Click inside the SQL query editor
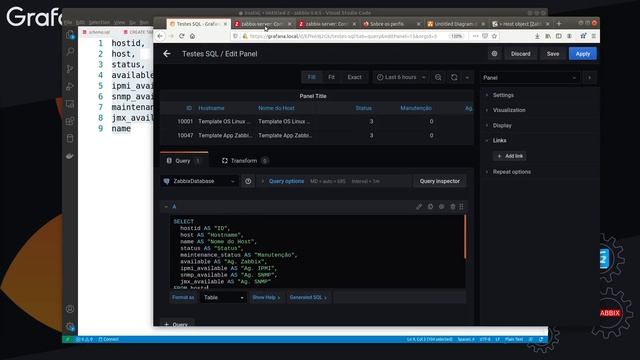 coord(317,252)
